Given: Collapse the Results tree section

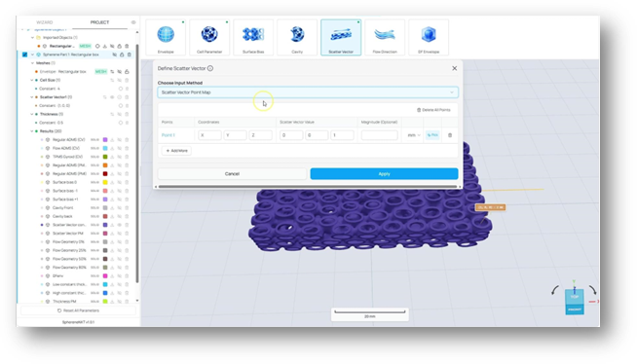Looking at the screenshot, I should (32, 131).
